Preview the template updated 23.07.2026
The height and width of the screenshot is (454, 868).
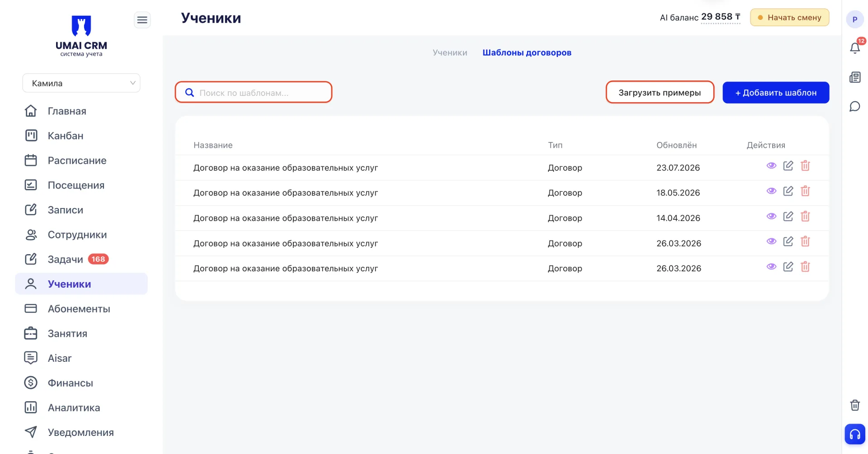pos(771,166)
